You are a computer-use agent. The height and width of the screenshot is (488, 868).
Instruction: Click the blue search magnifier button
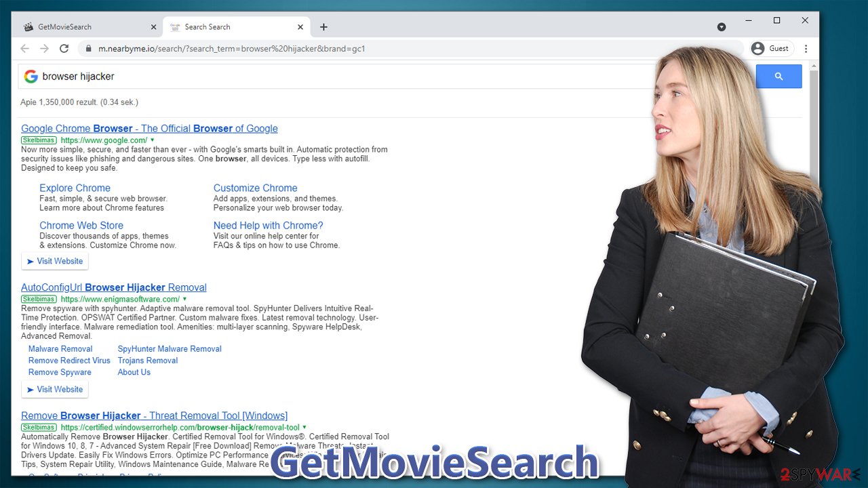(778, 77)
